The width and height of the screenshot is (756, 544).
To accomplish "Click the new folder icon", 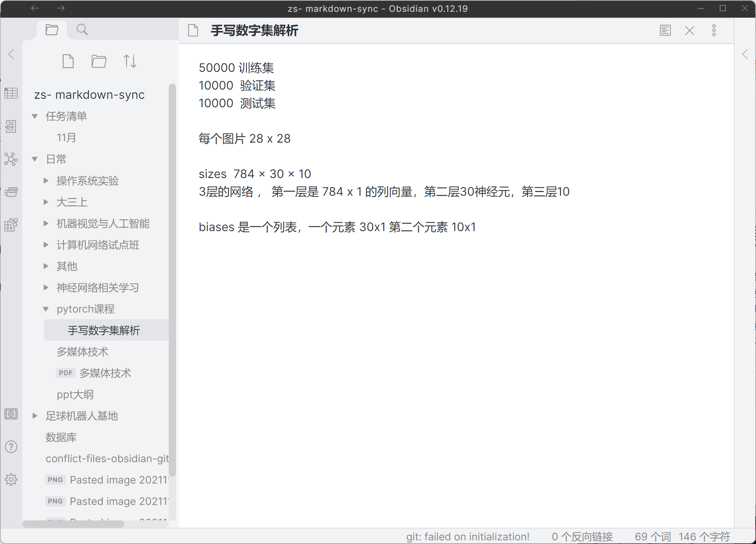I will (x=99, y=61).
